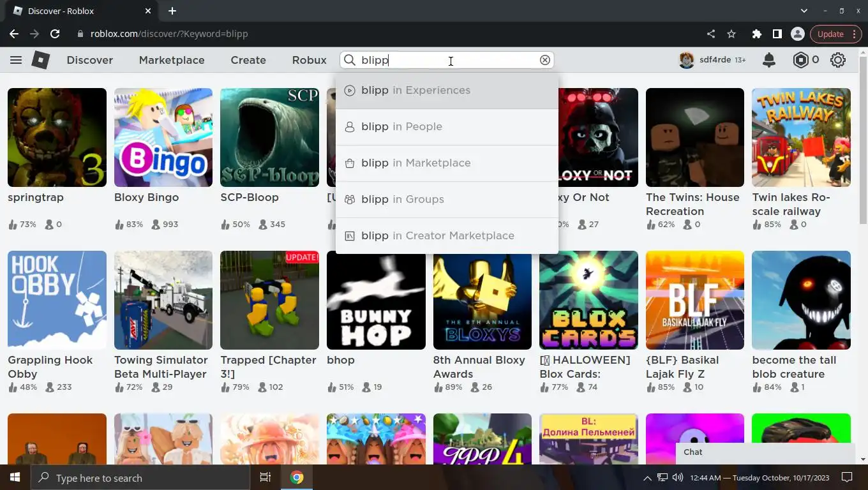Open the Windows Start menu
This screenshot has height=490, width=868.
click(x=15, y=477)
